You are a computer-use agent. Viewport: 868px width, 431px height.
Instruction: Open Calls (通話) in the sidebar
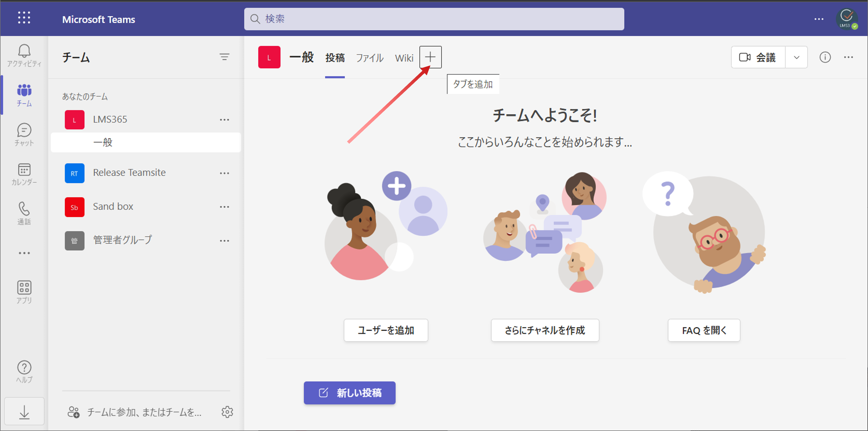[24, 213]
